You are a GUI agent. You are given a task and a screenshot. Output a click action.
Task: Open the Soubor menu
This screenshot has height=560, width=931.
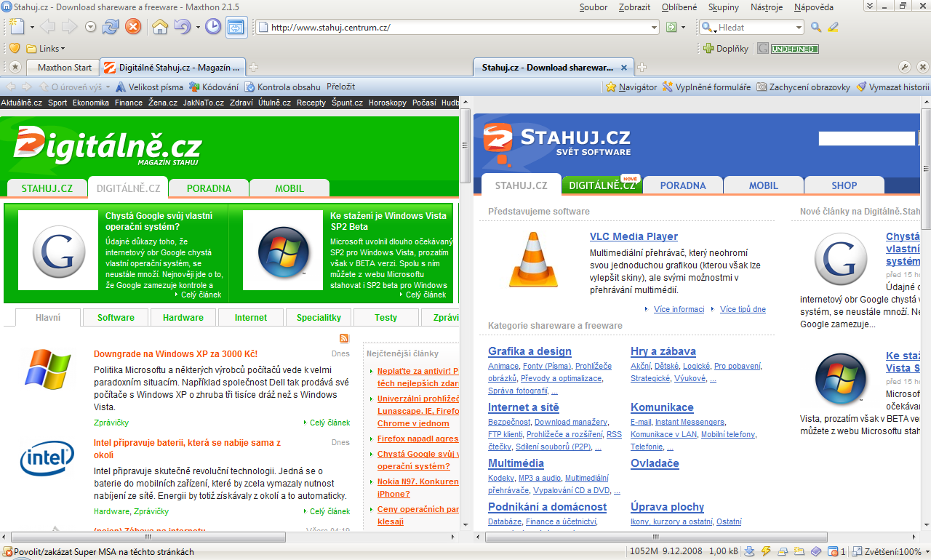pos(594,7)
